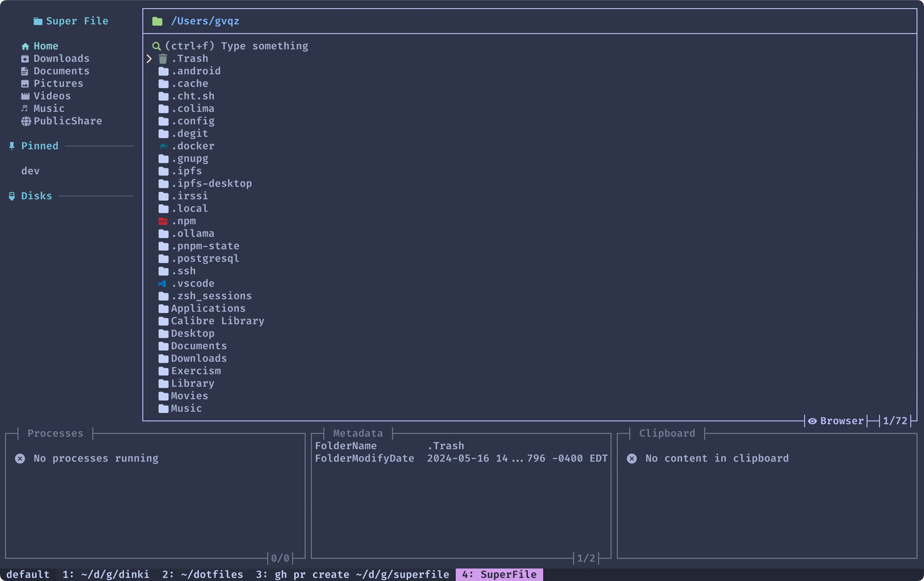Image resolution: width=924 pixels, height=581 pixels.
Task: Click the VS Code icon beside .vscode
Action: point(163,283)
